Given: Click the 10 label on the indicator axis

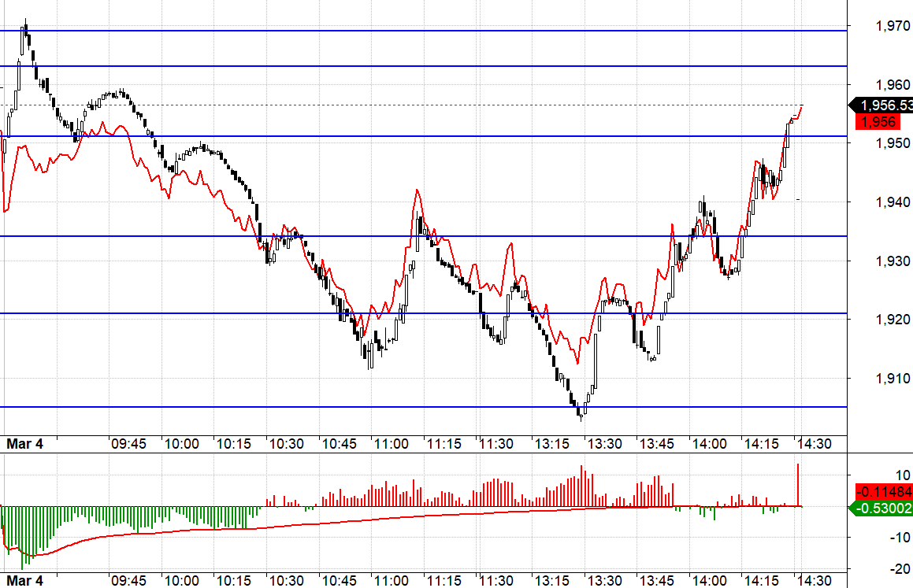Looking at the screenshot, I should [903, 475].
